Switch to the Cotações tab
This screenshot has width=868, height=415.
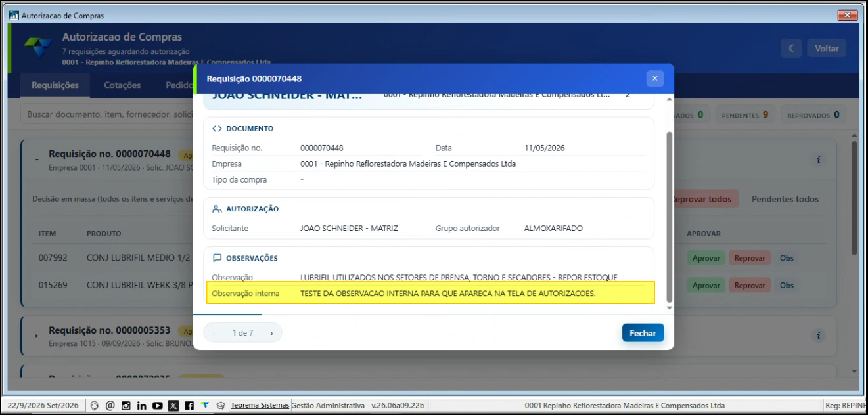pos(122,85)
